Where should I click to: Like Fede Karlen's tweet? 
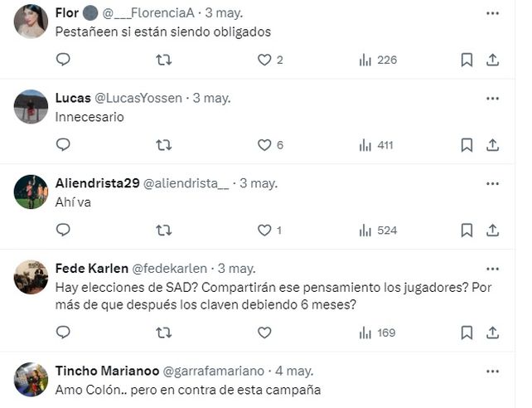click(264, 333)
